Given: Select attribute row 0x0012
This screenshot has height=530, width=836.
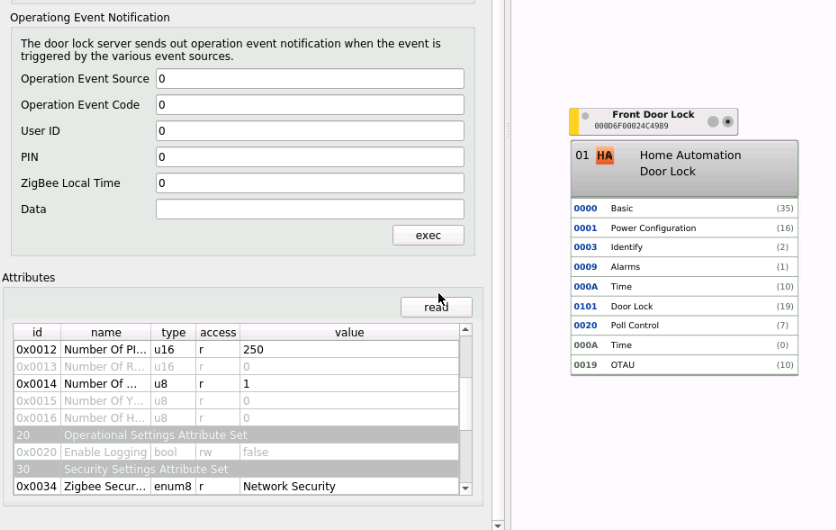Looking at the screenshot, I should click(236, 350).
